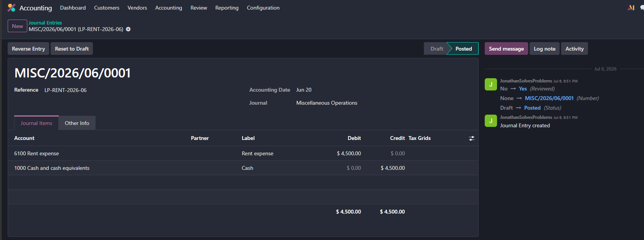
Task: Sort by Partner column header
Action: [200, 138]
